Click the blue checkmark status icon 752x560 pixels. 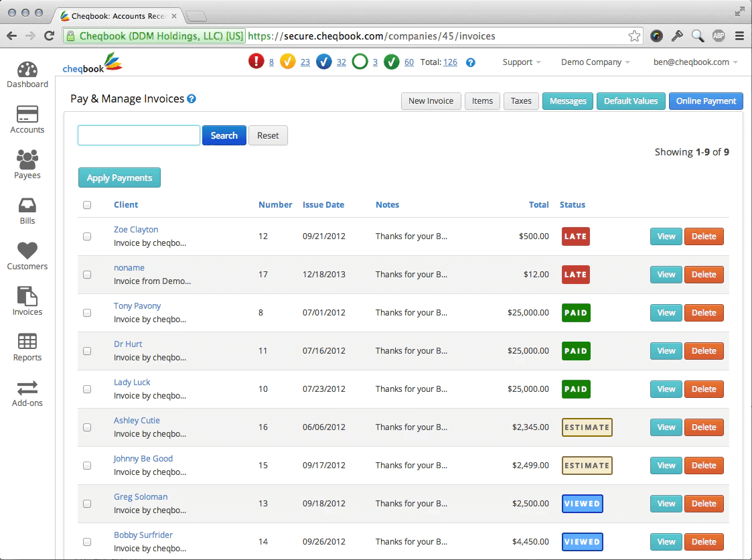(x=323, y=62)
